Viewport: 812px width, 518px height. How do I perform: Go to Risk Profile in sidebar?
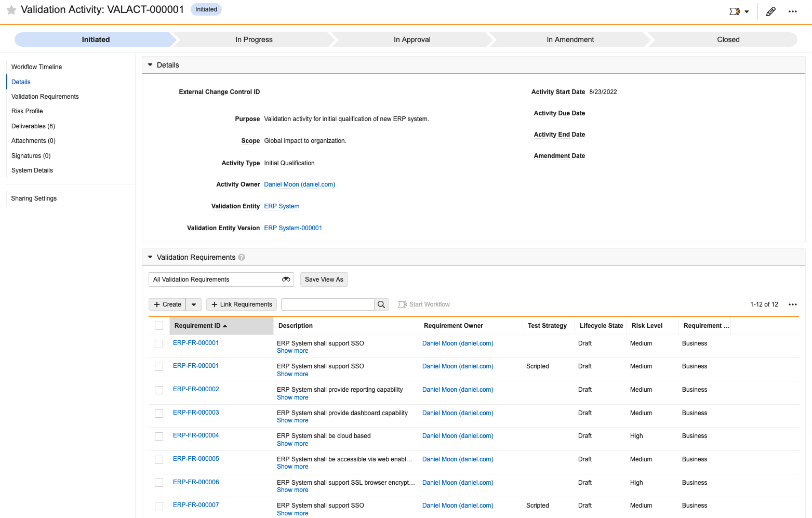[x=27, y=111]
